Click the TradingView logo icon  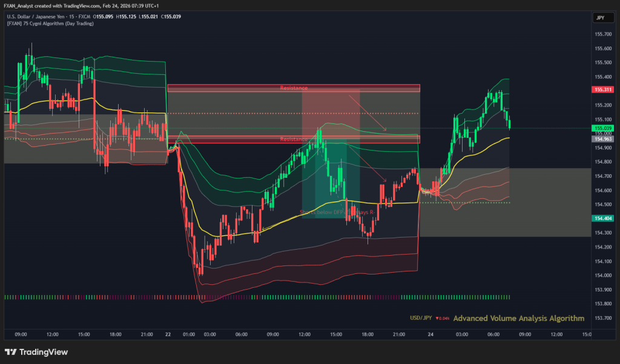[11, 352]
